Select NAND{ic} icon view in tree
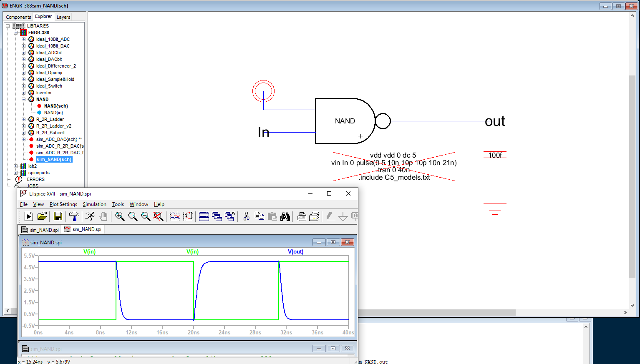 click(x=53, y=113)
